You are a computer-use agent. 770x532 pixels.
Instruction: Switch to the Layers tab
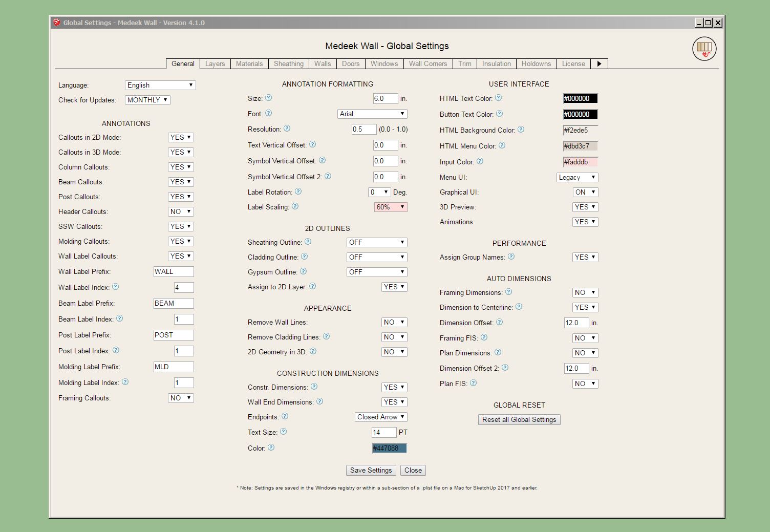(215, 63)
